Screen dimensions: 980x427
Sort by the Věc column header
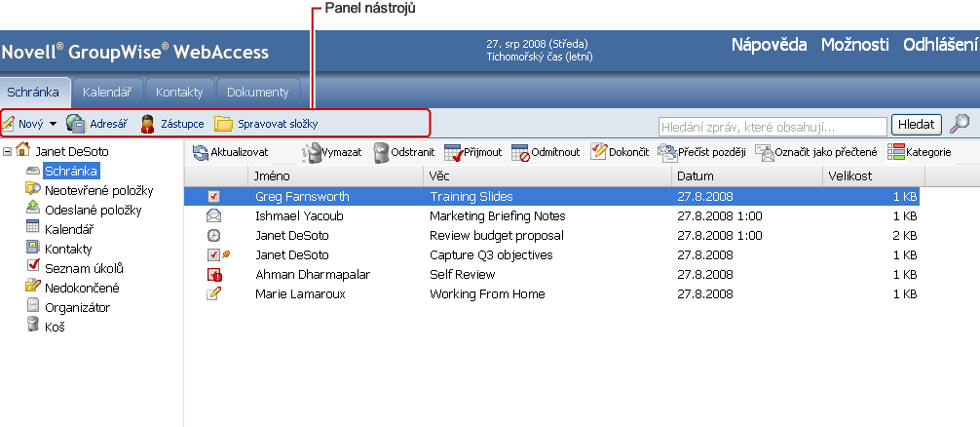547,176
